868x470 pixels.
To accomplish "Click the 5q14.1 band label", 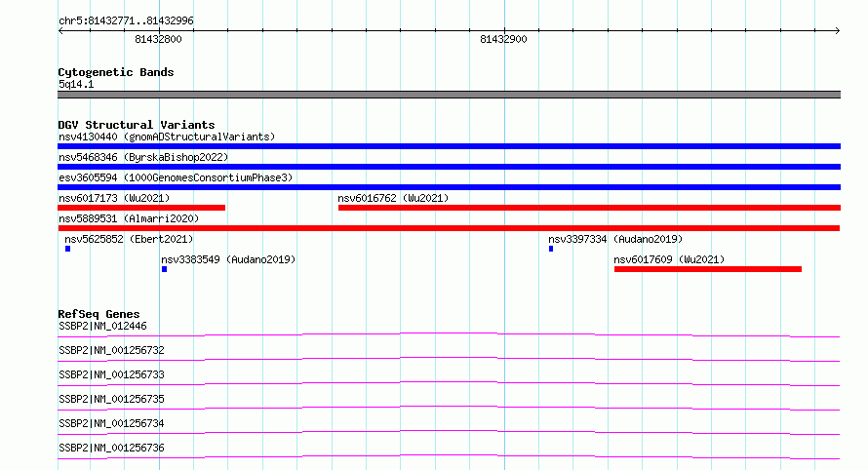I will [76, 84].
